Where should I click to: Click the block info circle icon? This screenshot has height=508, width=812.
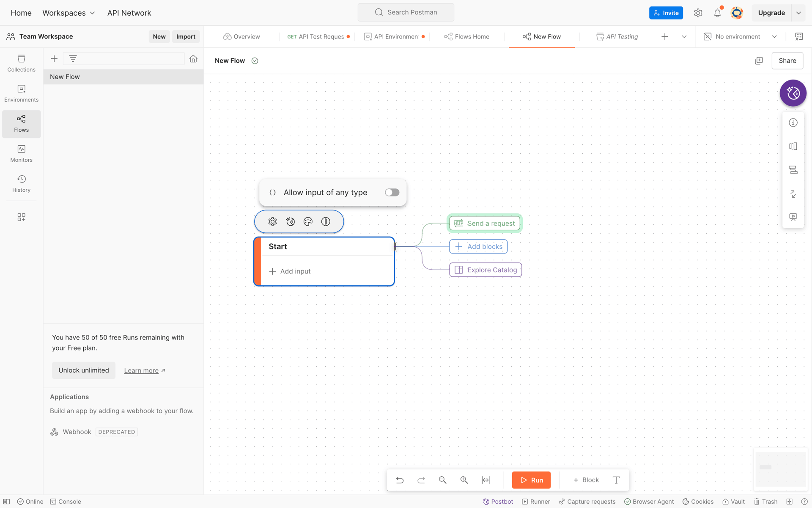[326, 221]
